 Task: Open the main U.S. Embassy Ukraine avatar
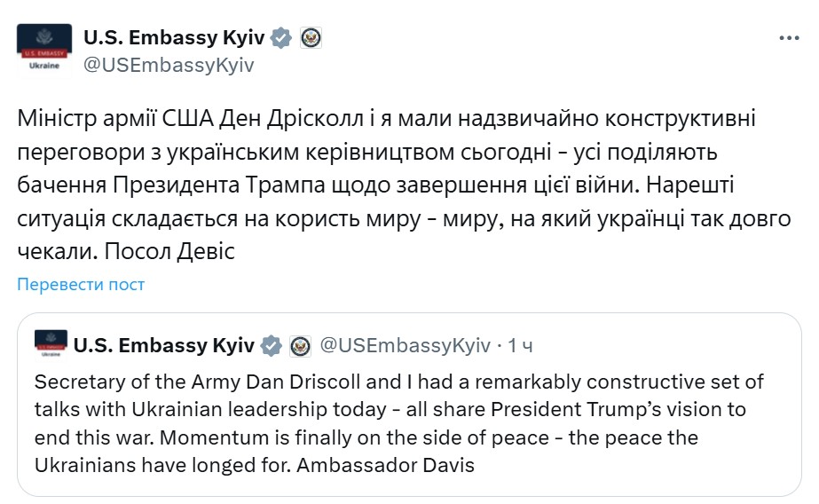click(x=43, y=52)
